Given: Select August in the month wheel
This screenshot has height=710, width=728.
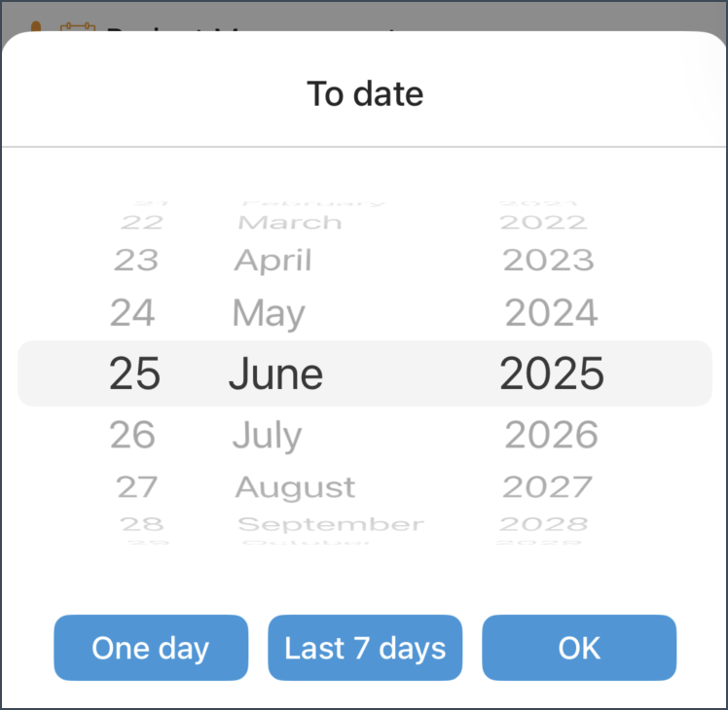Looking at the screenshot, I should click(x=295, y=488).
